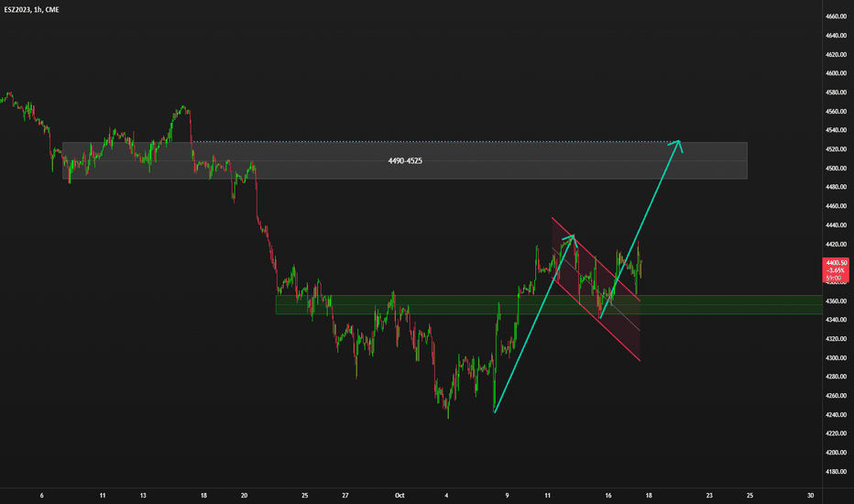Click the 4540.00 price axis label

(x=836, y=130)
